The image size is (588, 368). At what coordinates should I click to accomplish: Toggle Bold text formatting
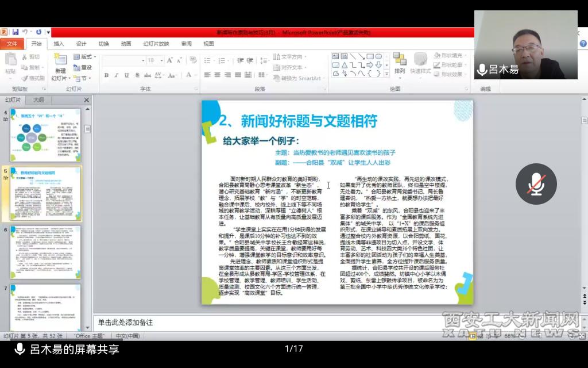pyautogui.click(x=106, y=75)
